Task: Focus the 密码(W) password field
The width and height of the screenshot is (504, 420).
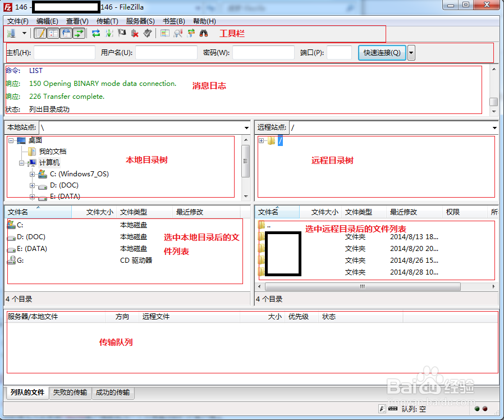Action: click(x=263, y=52)
